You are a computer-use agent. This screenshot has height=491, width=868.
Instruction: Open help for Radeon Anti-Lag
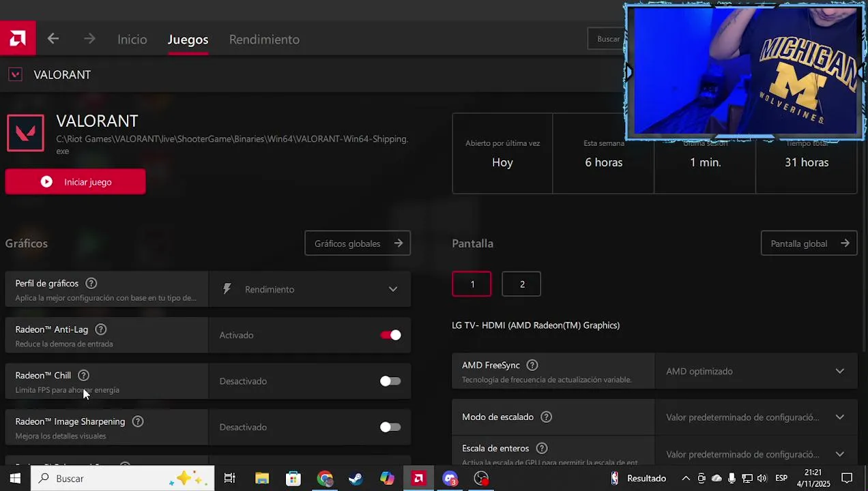click(x=100, y=329)
